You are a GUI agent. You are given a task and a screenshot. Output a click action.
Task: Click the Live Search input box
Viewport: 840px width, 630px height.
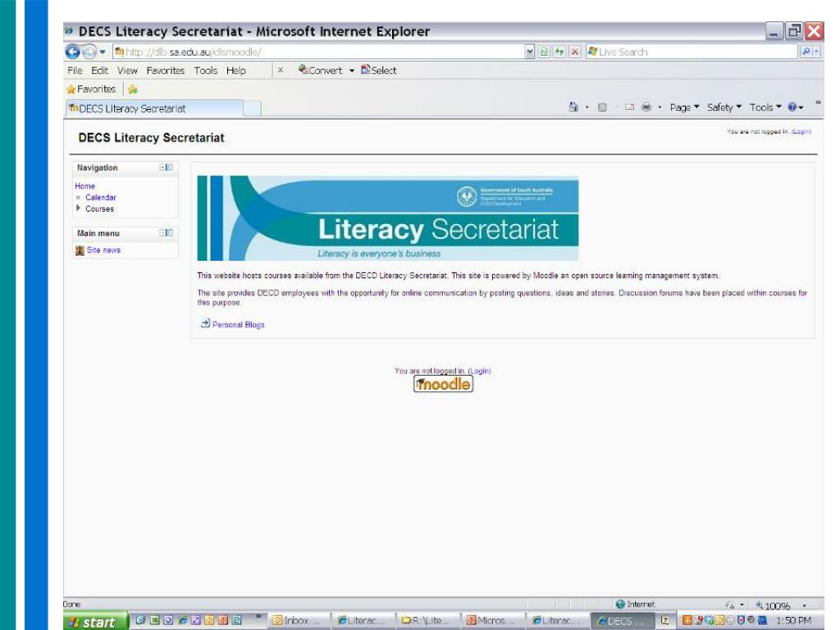[691, 52]
